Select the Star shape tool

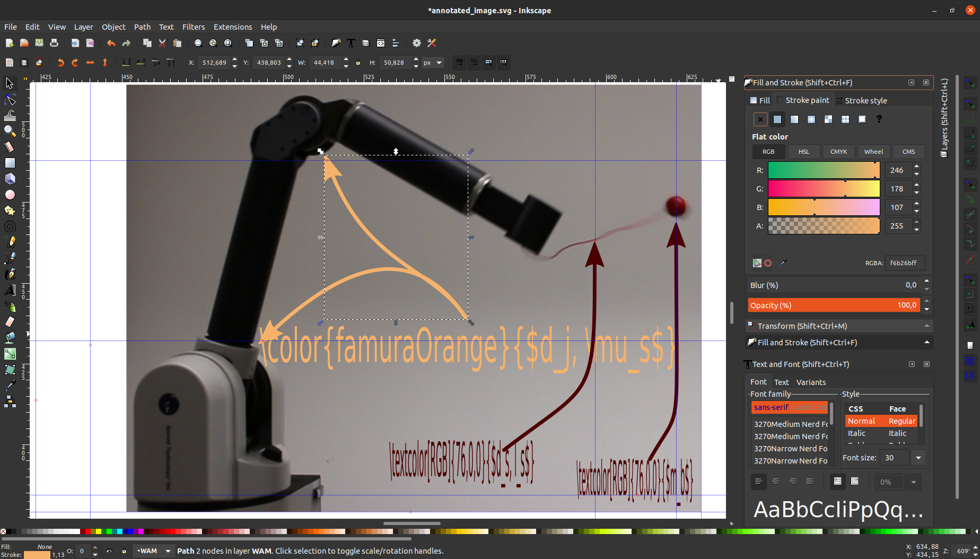click(x=10, y=211)
